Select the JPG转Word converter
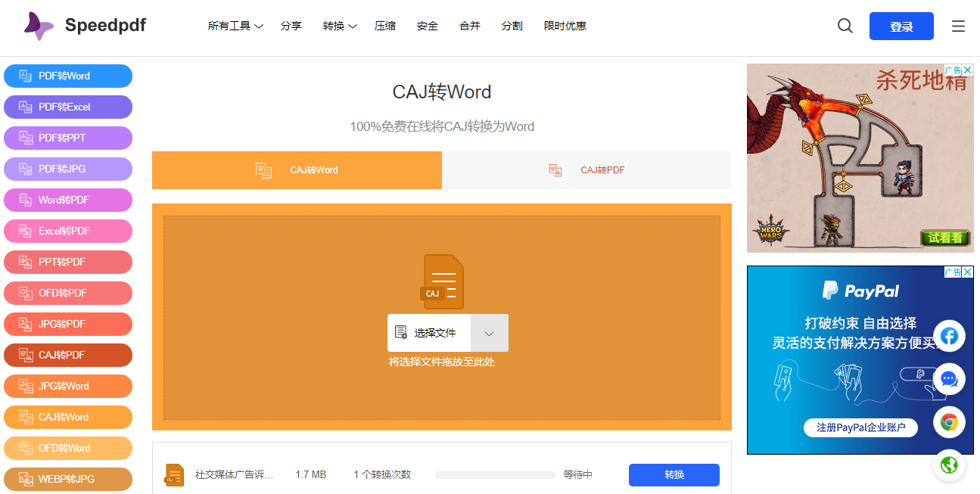Screen dimensions: 980x494 point(67,386)
